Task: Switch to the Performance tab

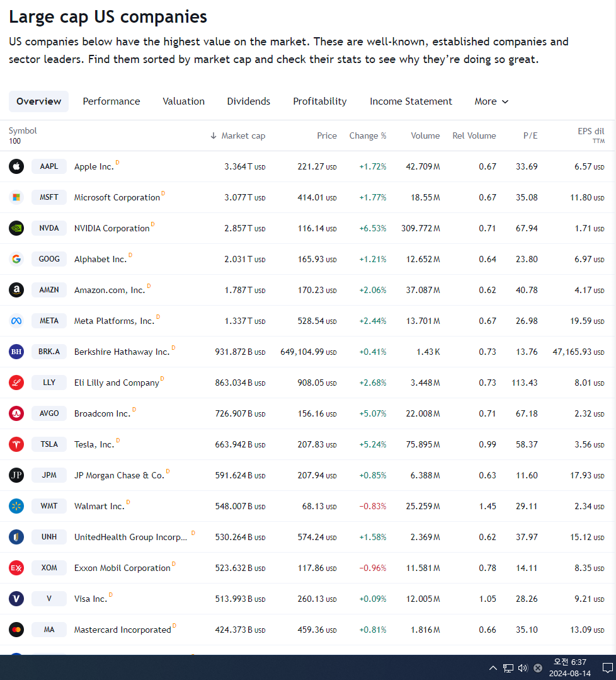Action: tap(111, 101)
